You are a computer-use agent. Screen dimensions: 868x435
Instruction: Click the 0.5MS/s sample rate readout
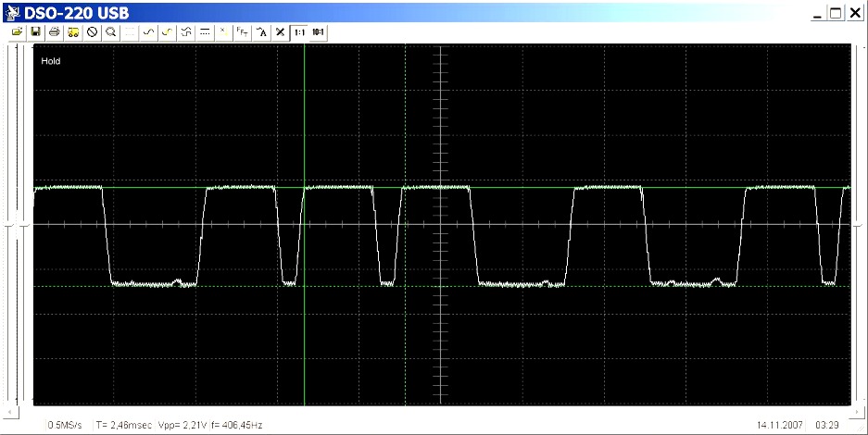coord(65,425)
